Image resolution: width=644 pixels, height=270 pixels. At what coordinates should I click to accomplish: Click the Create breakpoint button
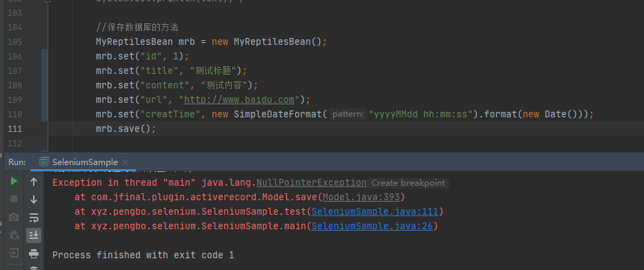click(x=408, y=183)
